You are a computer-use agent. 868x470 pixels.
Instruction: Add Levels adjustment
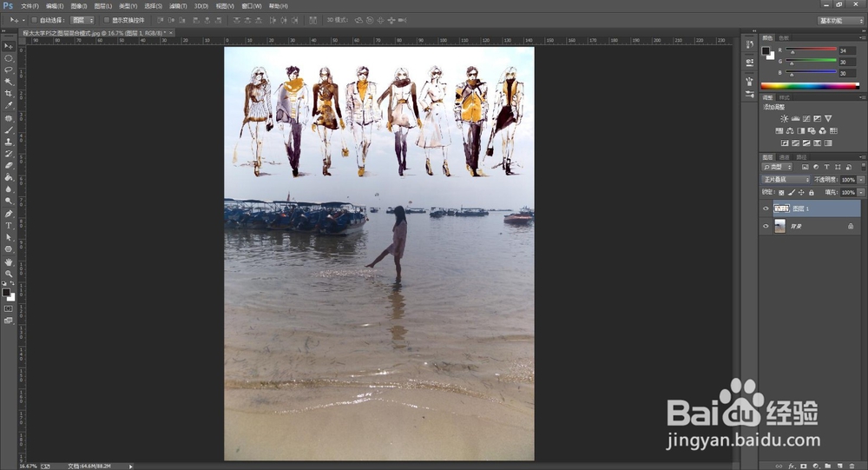pos(795,119)
